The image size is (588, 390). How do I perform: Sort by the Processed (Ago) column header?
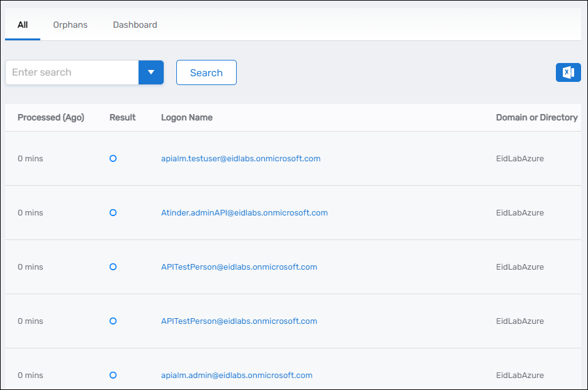50,118
